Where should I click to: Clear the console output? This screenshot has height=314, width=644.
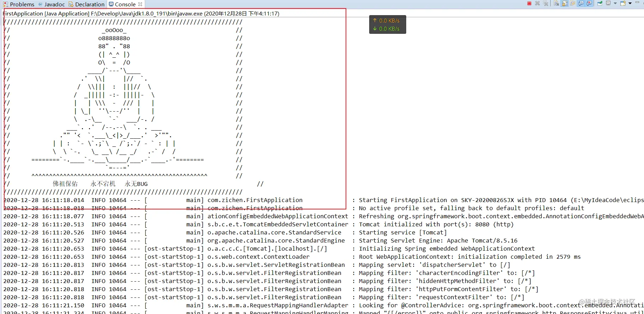coord(556,3)
